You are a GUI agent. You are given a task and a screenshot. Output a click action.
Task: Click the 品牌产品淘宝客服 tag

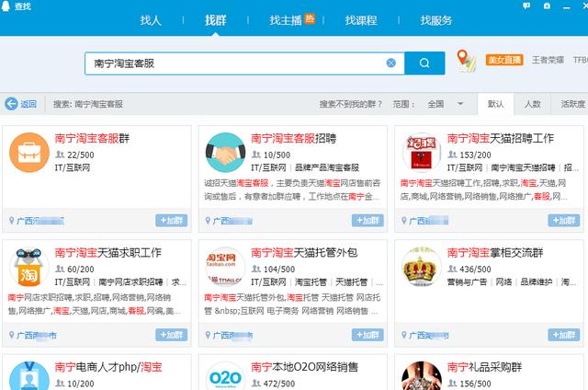[x=327, y=167]
